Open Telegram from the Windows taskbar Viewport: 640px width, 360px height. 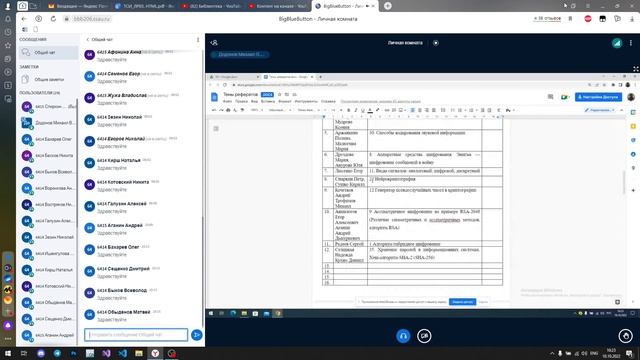click(57, 353)
